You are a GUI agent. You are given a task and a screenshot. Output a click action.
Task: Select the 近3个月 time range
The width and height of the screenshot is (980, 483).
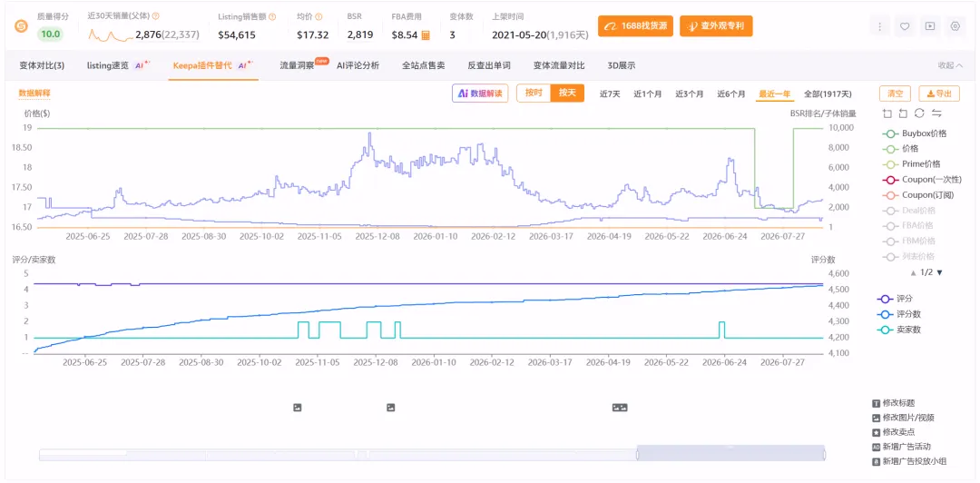coord(690,94)
